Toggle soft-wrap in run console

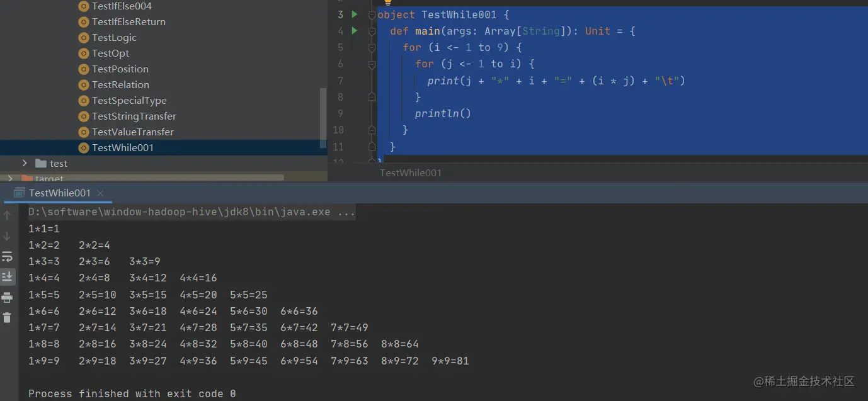(x=8, y=256)
